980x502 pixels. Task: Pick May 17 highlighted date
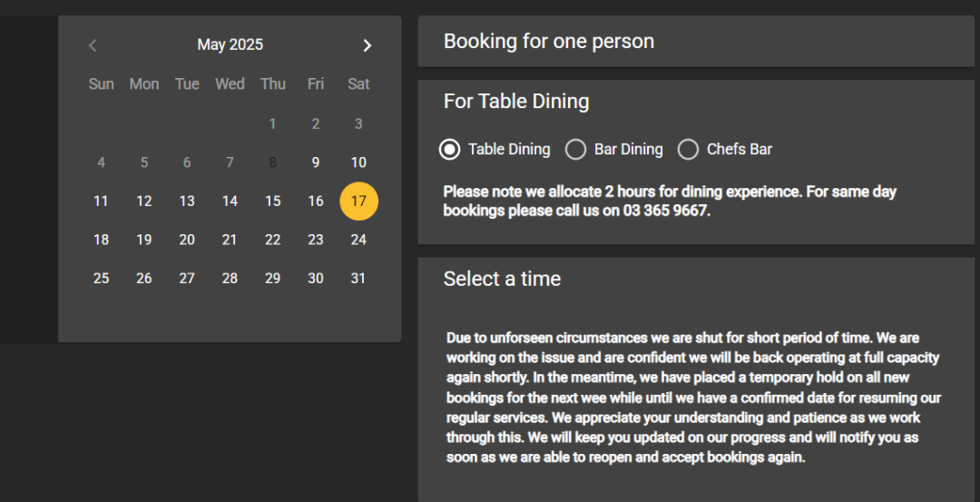pos(358,202)
